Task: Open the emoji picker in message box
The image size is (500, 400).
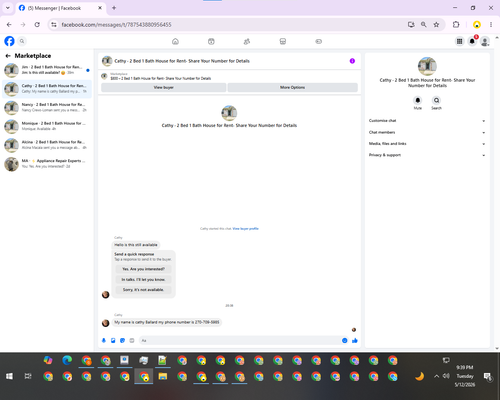Action: click(x=345, y=340)
